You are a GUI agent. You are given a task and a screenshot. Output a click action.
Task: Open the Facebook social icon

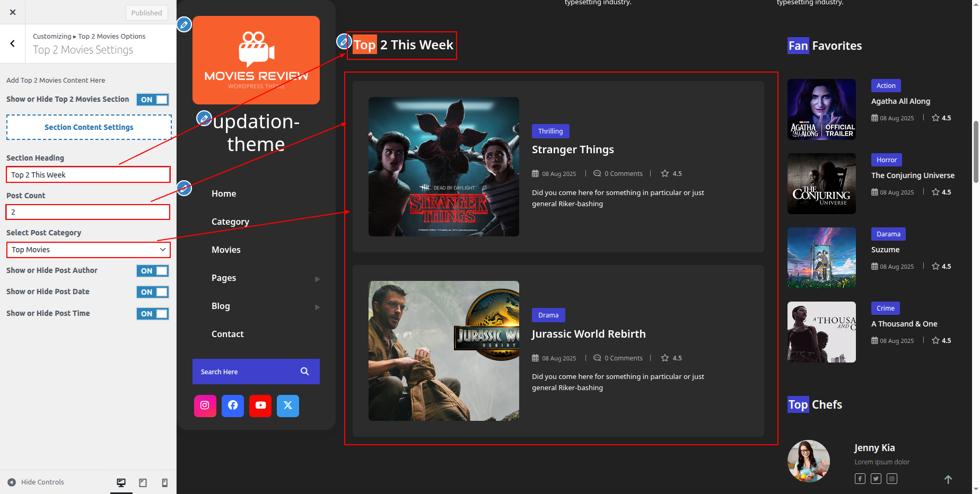[x=233, y=405]
